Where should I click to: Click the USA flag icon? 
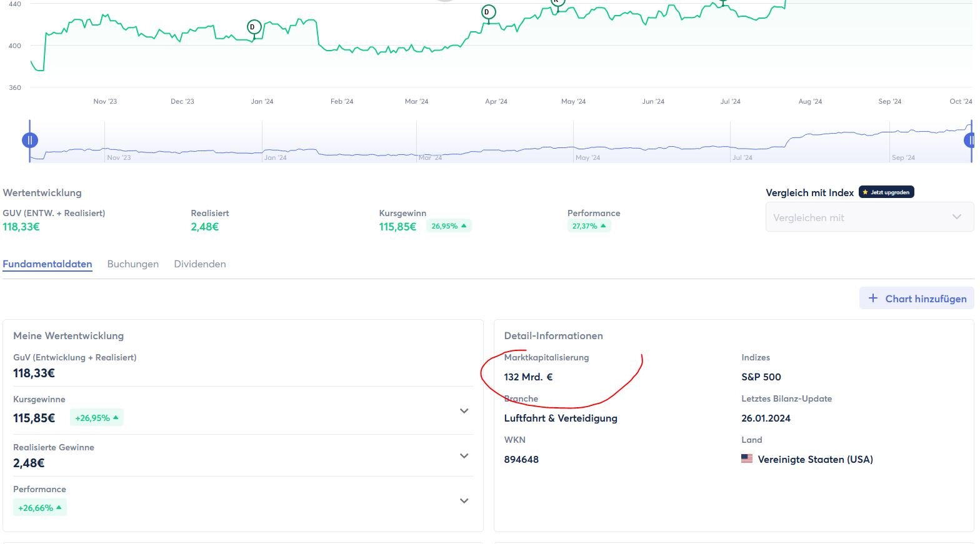point(746,459)
